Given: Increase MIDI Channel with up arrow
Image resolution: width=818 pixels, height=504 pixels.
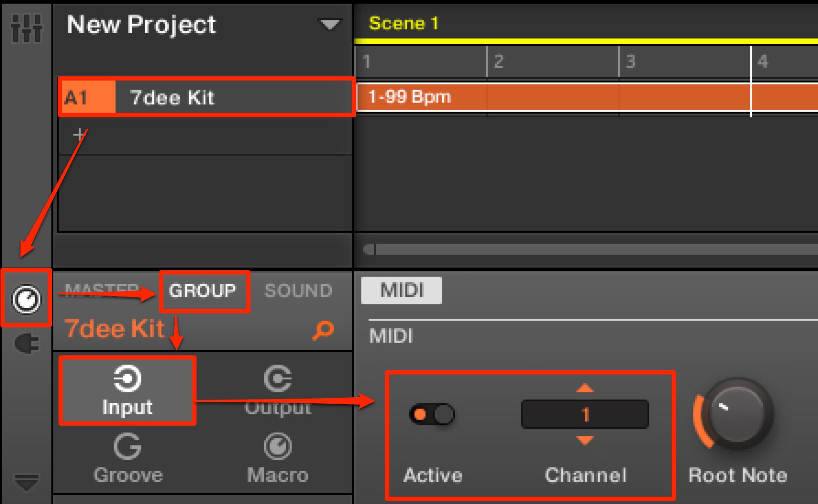Looking at the screenshot, I should 585,388.
